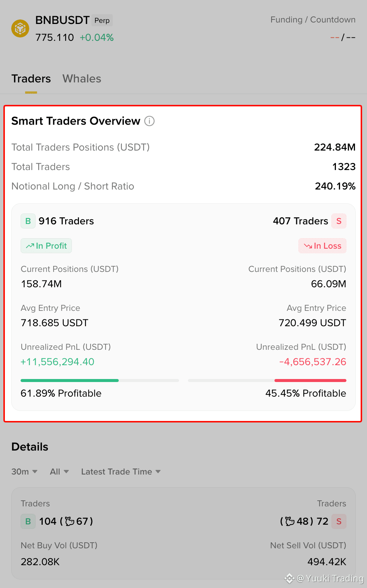Viewport: 367px width, 588px height.
Task: Open the All filter dropdown
Action: point(60,472)
